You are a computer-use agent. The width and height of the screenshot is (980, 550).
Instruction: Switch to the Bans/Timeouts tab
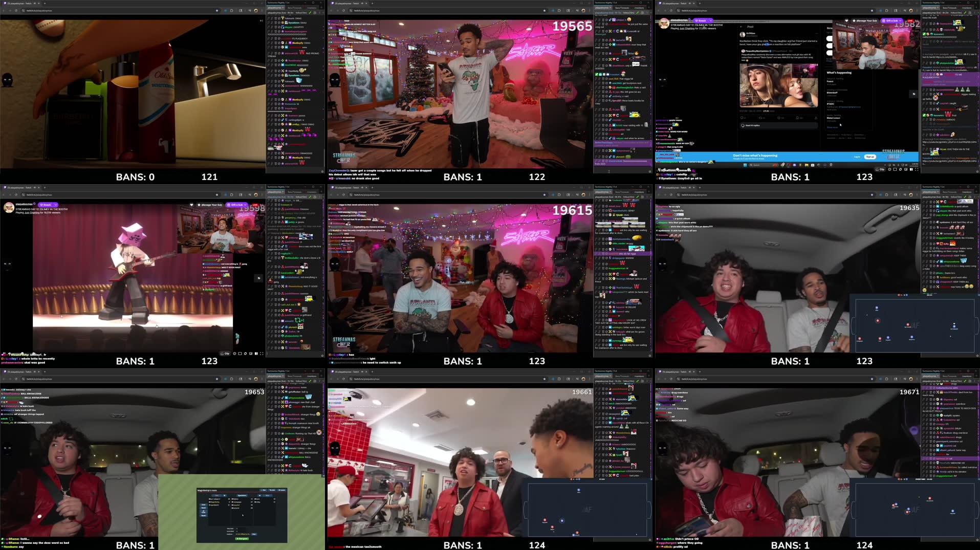(622, 8)
